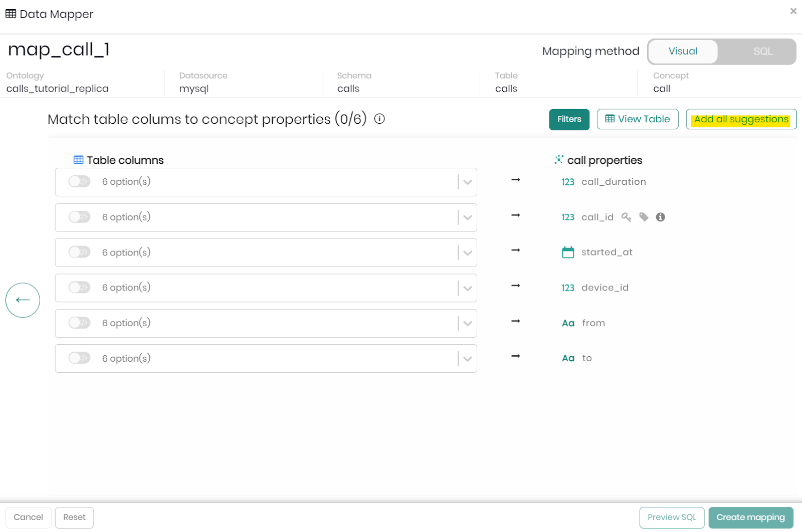Toggle the expression switch in call_duration row
Viewport: 802px width, 532px height.
pyautogui.click(x=79, y=181)
